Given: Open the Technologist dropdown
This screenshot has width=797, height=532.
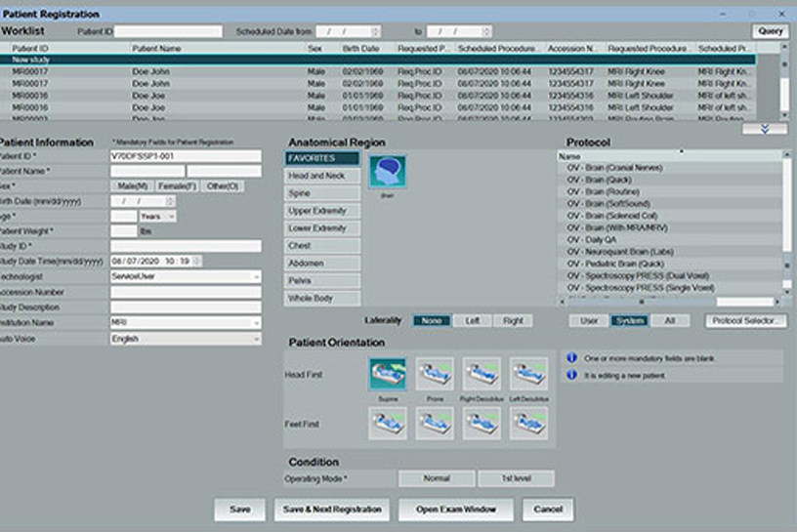Looking at the screenshot, I should (x=186, y=276).
